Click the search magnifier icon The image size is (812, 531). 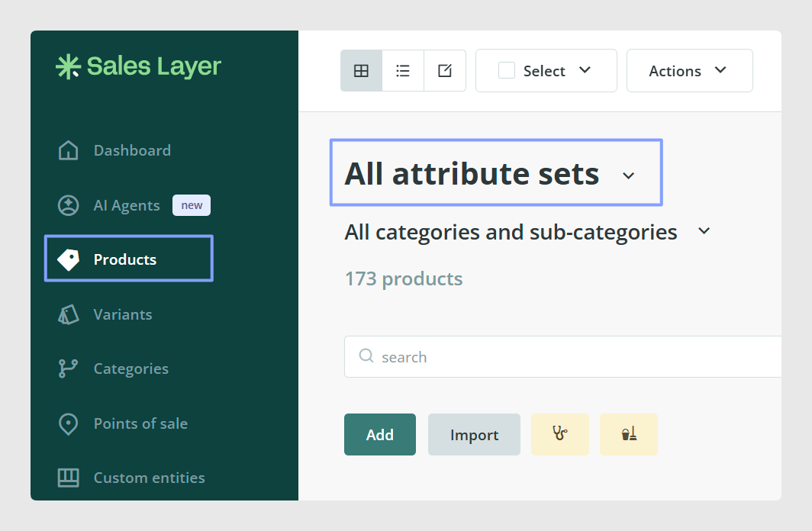coord(366,356)
